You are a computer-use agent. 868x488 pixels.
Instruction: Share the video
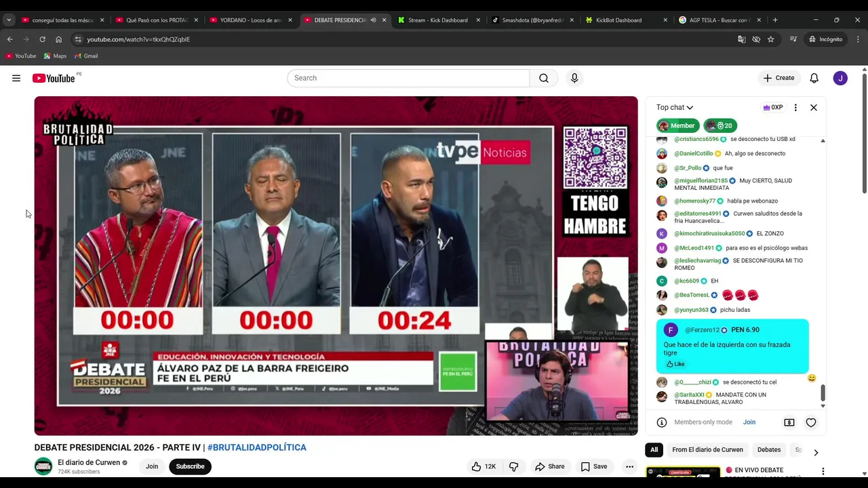pos(550,466)
